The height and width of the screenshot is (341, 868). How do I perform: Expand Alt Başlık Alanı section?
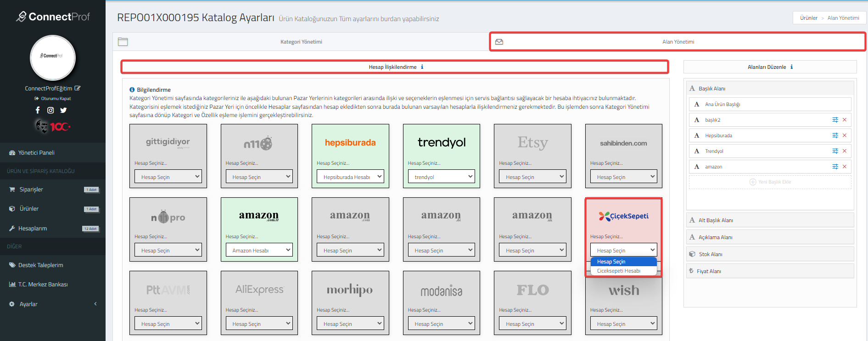pos(770,220)
